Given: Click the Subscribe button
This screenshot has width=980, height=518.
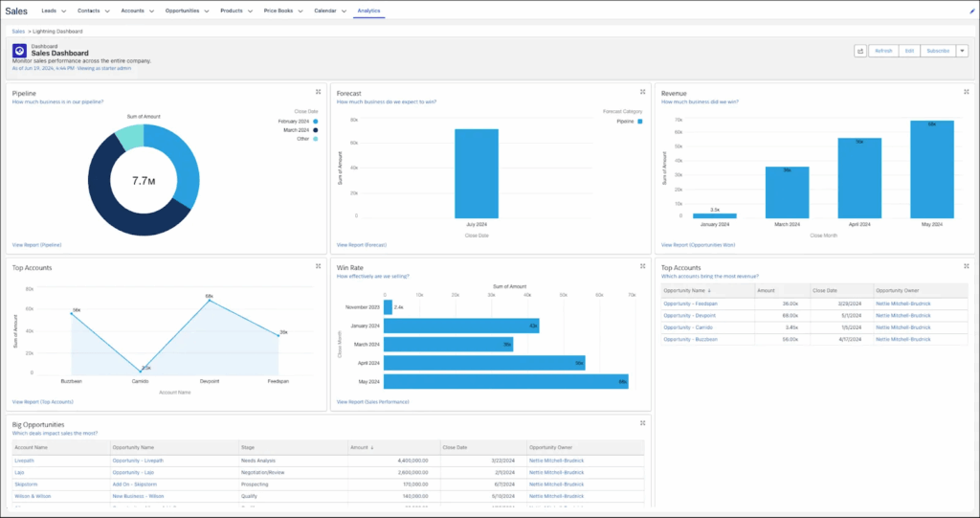Looking at the screenshot, I should pyautogui.click(x=938, y=51).
